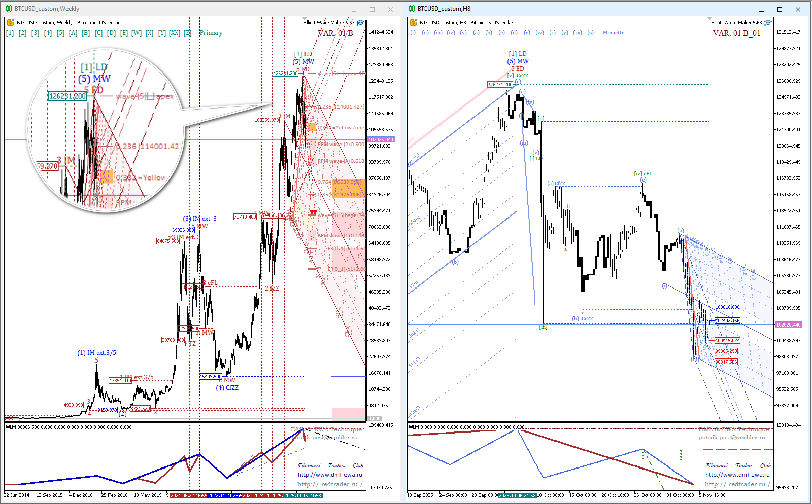Open the redtrader.ru link in H8 chart
Screen dimensions: 812x504
click(737, 484)
